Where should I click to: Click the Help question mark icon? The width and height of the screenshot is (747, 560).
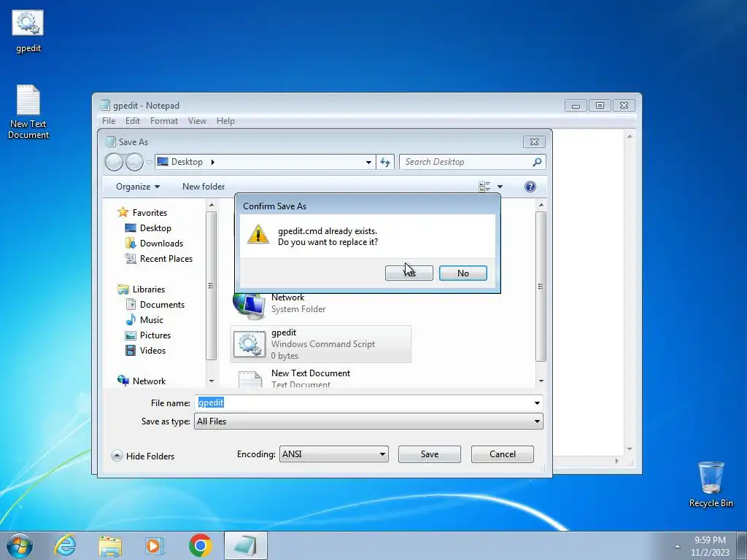(530, 187)
